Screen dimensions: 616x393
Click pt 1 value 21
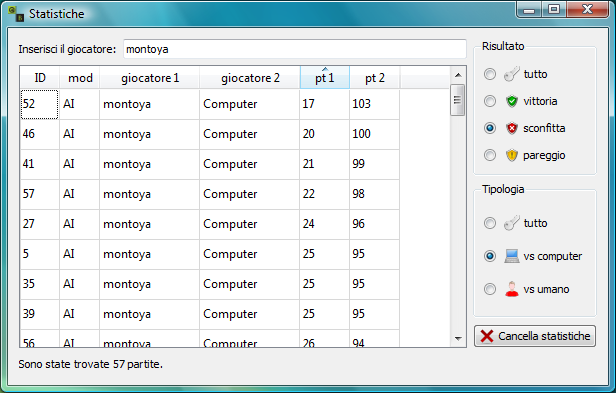(x=324, y=164)
